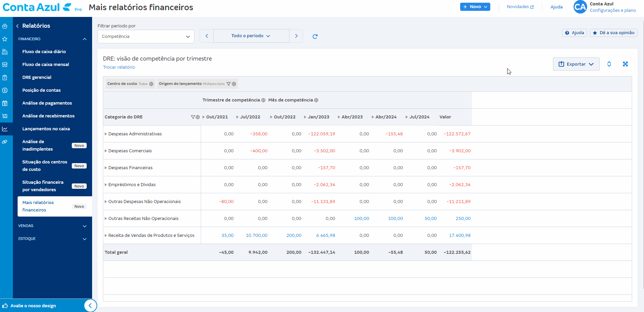Image resolution: width=644 pixels, height=312 pixels.
Task: Click the Origem do lançamento filter icon
Action: tap(229, 84)
